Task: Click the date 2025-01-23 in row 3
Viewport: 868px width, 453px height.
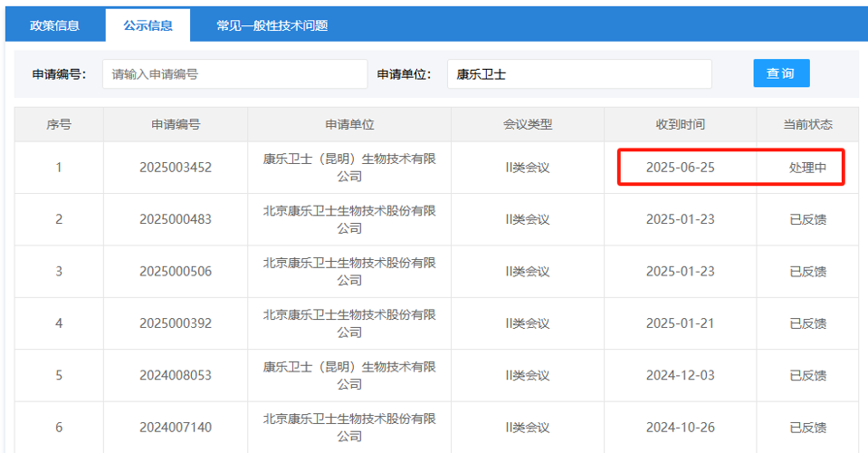Action: [681, 272]
